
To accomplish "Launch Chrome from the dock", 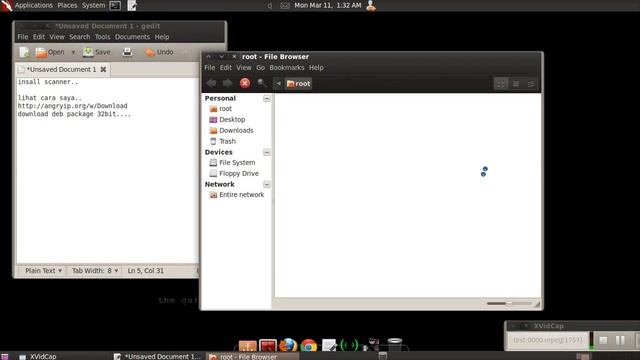I will [309, 346].
